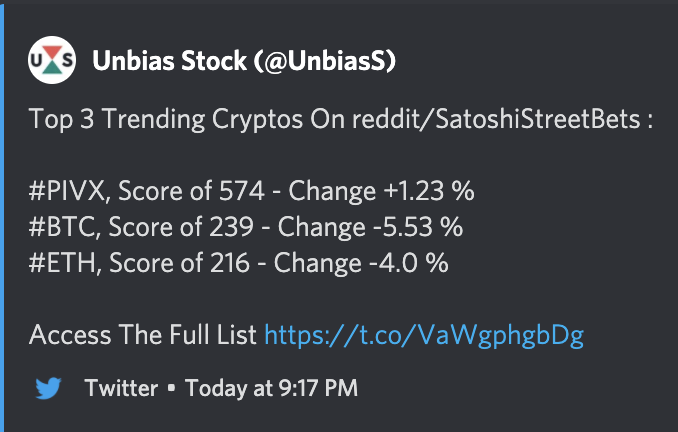
Task: Select the #PIVX hashtag
Action: 67,191
